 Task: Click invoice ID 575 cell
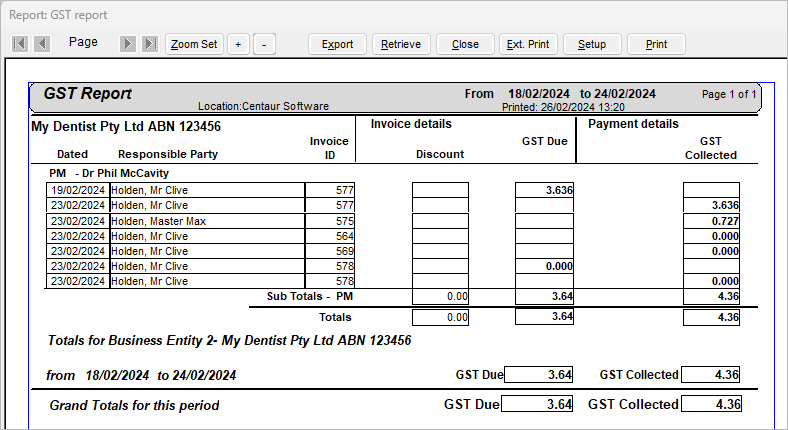pyautogui.click(x=330, y=221)
